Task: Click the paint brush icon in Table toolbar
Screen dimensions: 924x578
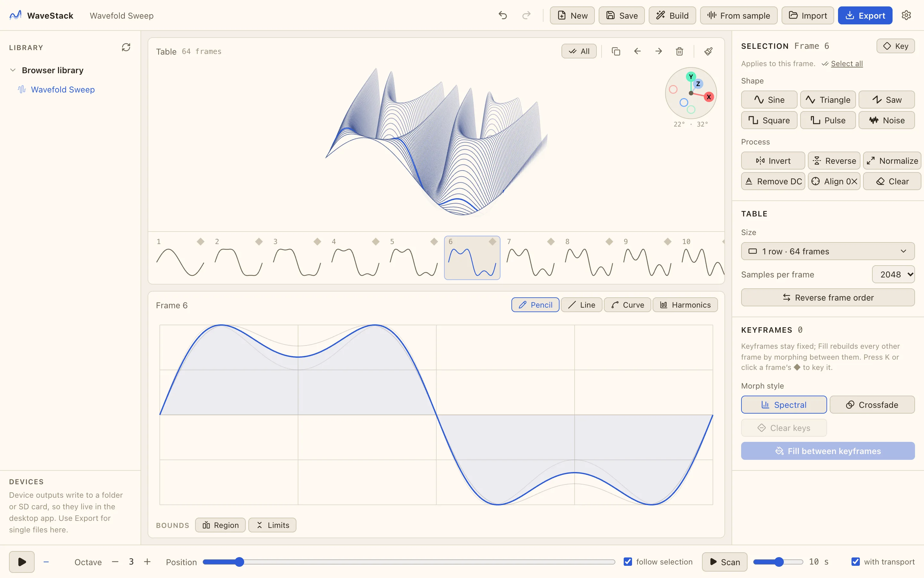Action: (708, 51)
